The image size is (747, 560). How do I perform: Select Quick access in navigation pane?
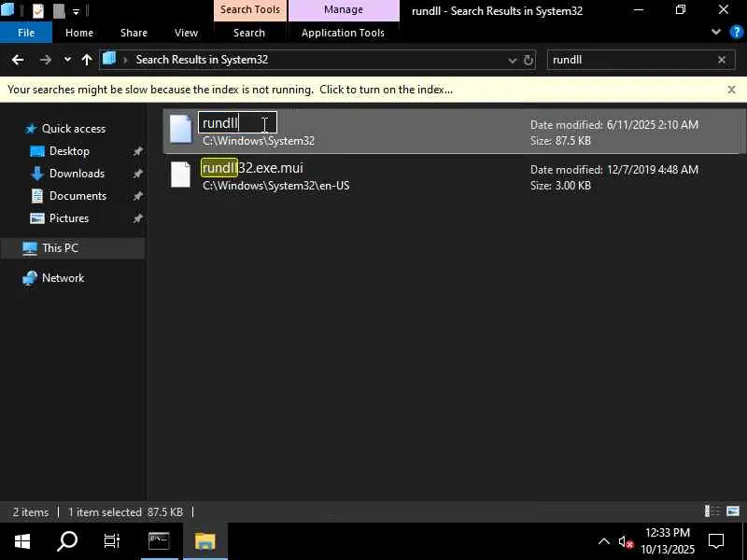pos(74,129)
